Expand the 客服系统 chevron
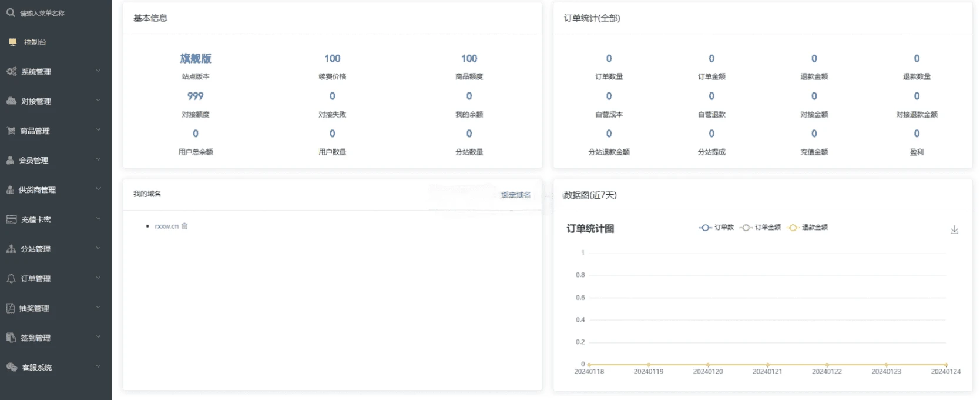The image size is (980, 400). point(98,366)
